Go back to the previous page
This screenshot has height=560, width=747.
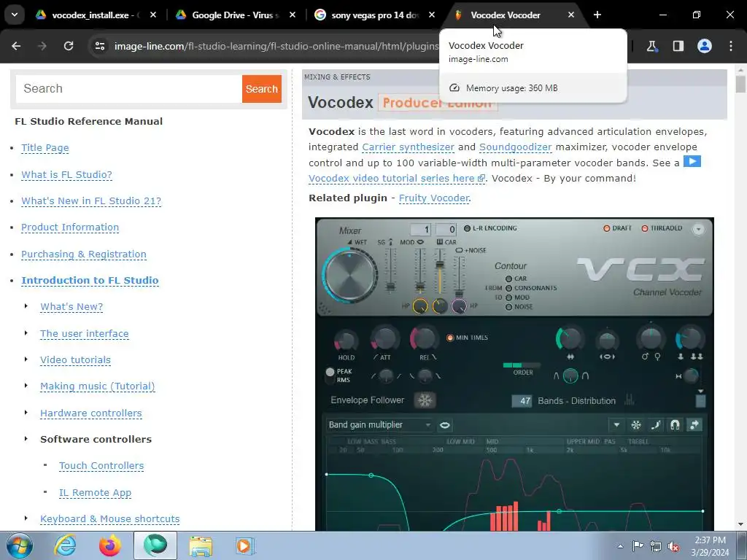16,46
